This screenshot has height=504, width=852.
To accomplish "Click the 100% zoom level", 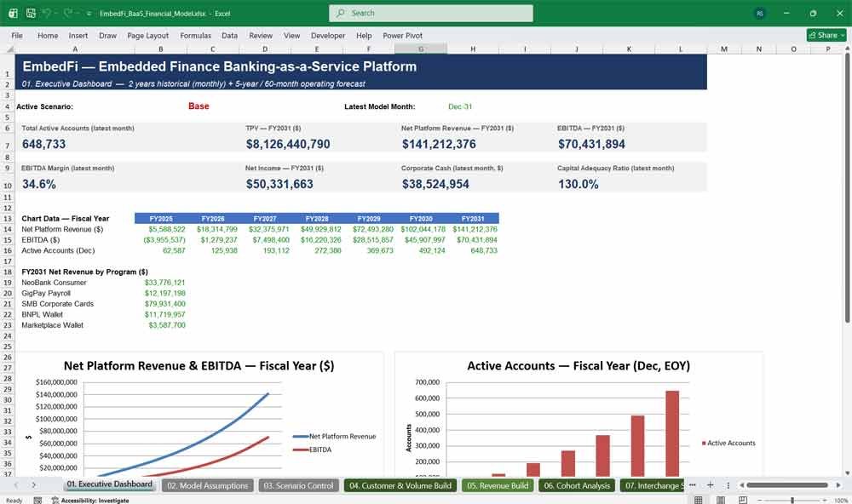I will [x=841, y=501].
